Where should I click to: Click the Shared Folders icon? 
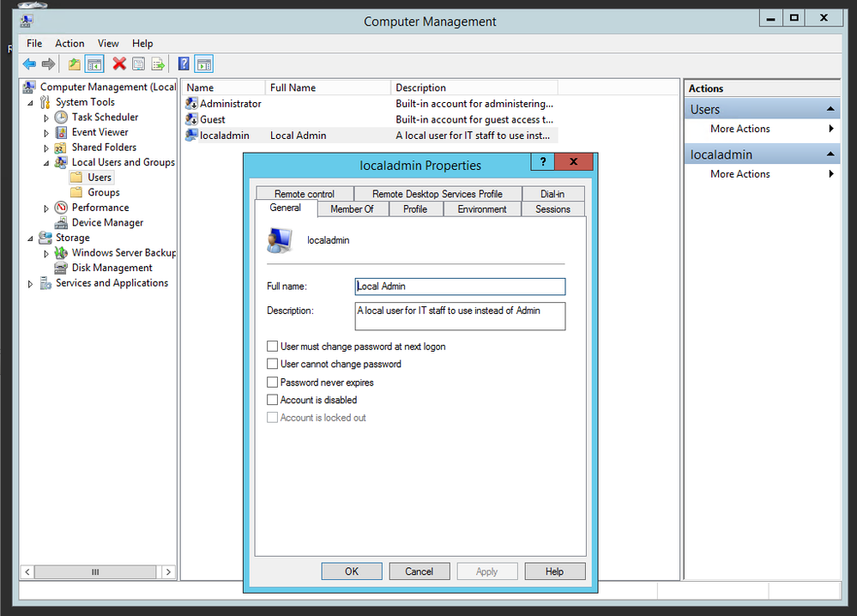pyautogui.click(x=61, y=148)
